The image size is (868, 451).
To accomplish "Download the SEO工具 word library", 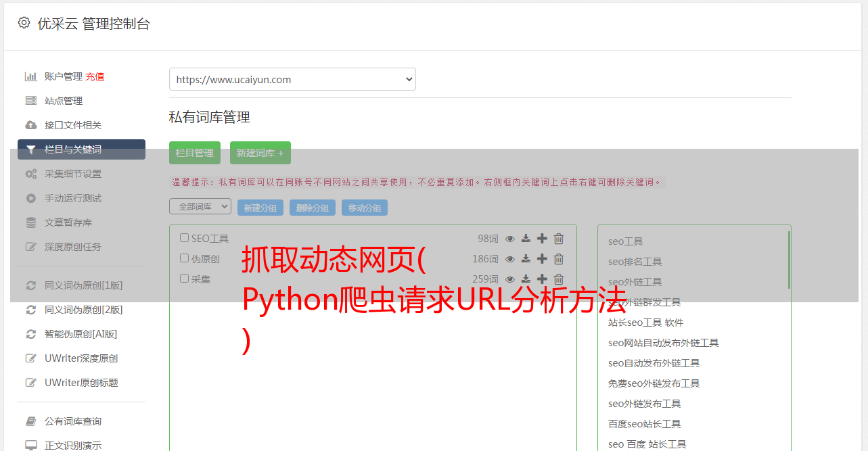I will (526, 239).
